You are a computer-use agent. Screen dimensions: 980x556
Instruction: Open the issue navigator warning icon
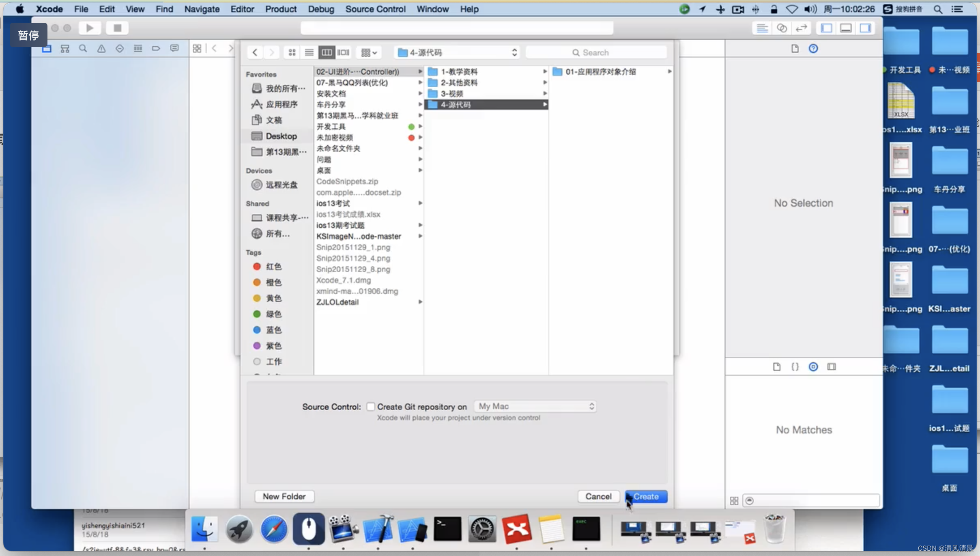[x=101, y=49]
